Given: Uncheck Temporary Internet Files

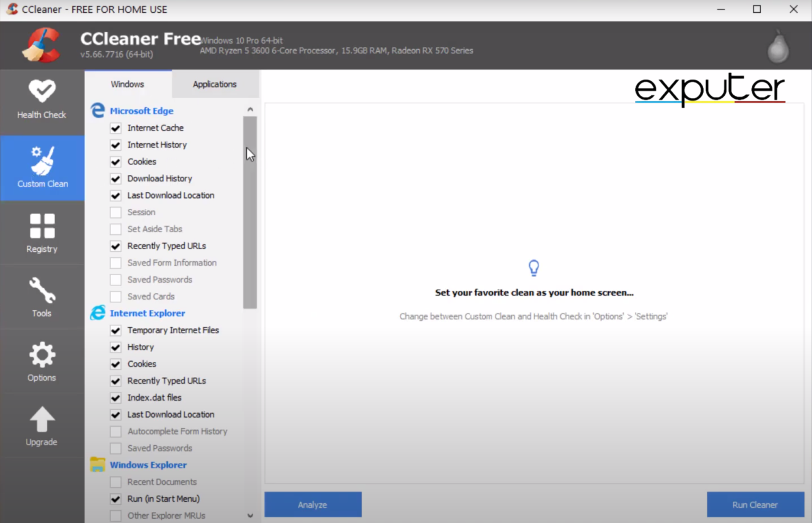Looking at the screenshot, I should tap(115, 330).
